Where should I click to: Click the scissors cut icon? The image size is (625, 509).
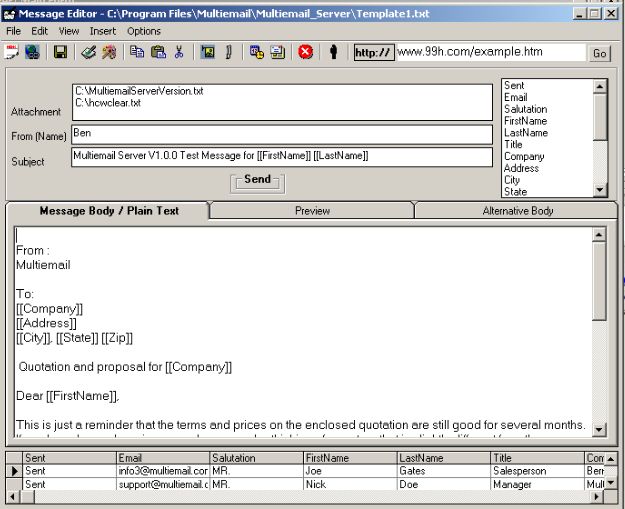(x=178, y=53)
